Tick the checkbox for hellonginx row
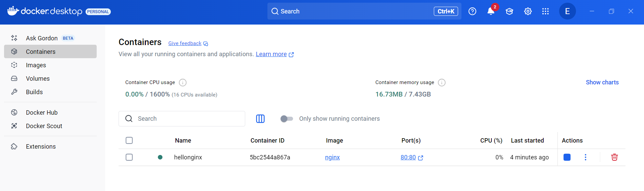The image size is (644, 191). 129,157
